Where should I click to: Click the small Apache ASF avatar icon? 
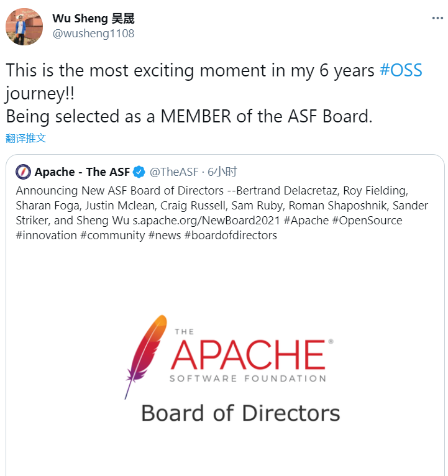tap(23, 172)
